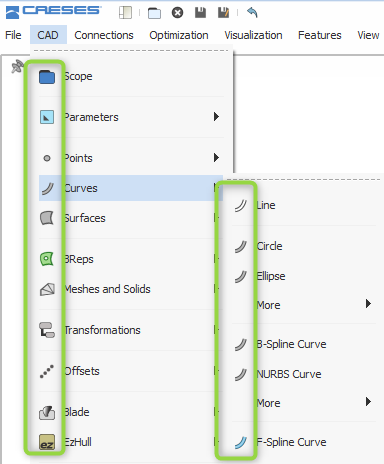Select Offsets menu entry label

tap(82, 371)
